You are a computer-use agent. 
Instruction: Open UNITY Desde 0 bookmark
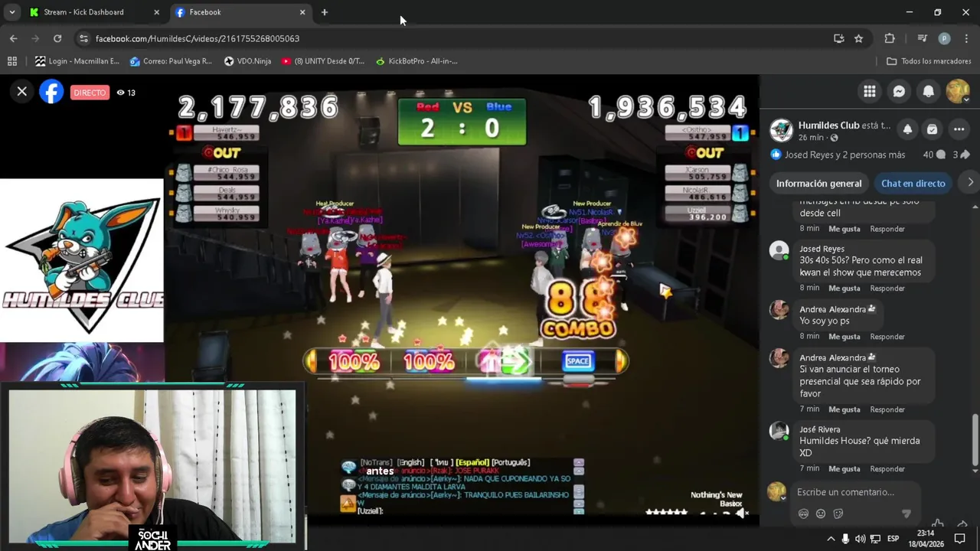pos(323,61)
